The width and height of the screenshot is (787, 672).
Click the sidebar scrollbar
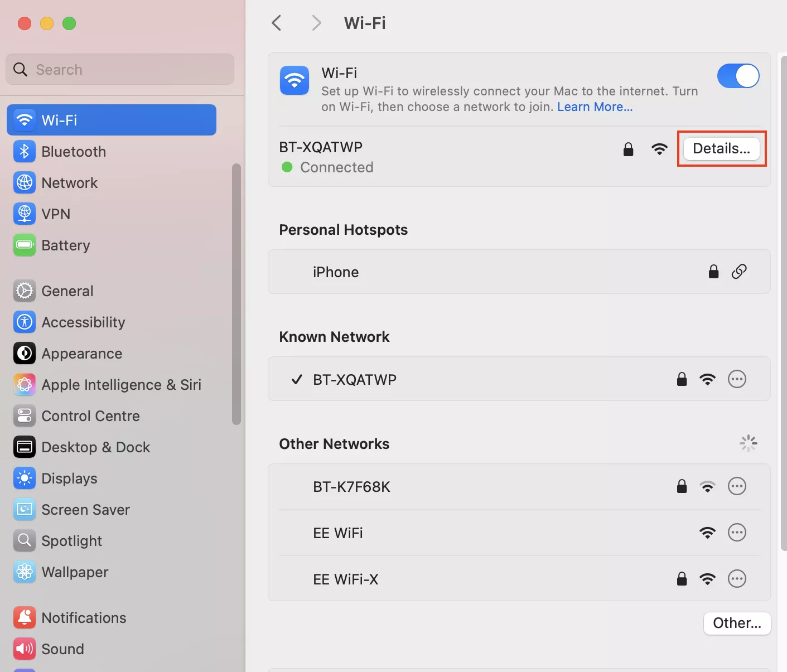[236, 294]
